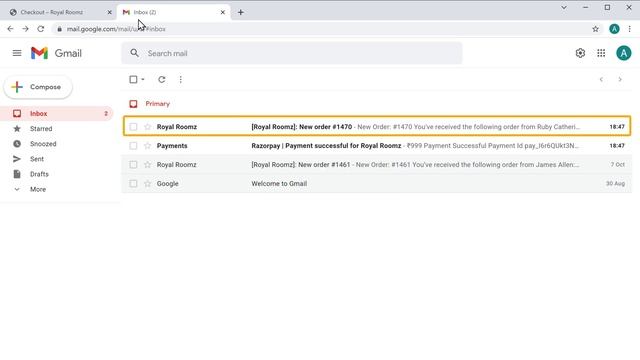Open the New order #1470 email
640x360 pixels.
[377, 127]
